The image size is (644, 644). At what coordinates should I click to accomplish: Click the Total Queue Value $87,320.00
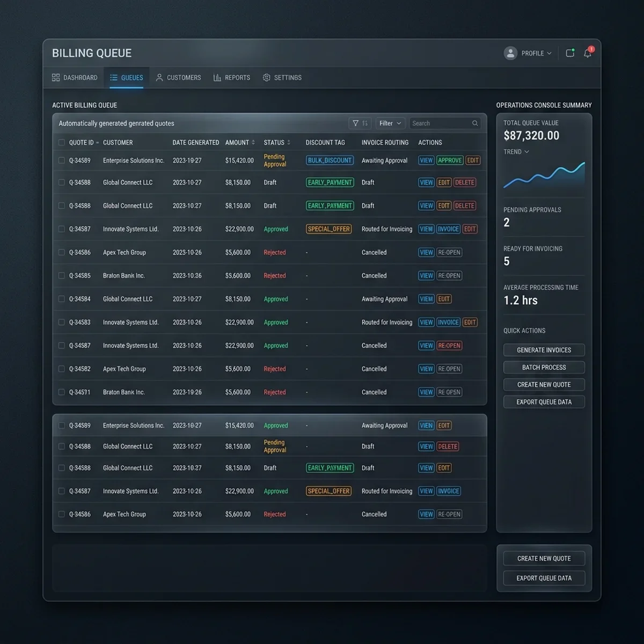coord(531,136)
